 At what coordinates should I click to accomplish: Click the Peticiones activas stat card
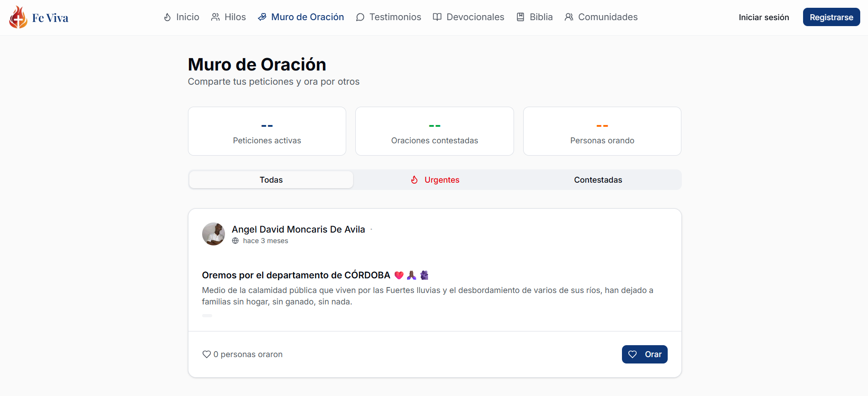click(x=267, y=131)
